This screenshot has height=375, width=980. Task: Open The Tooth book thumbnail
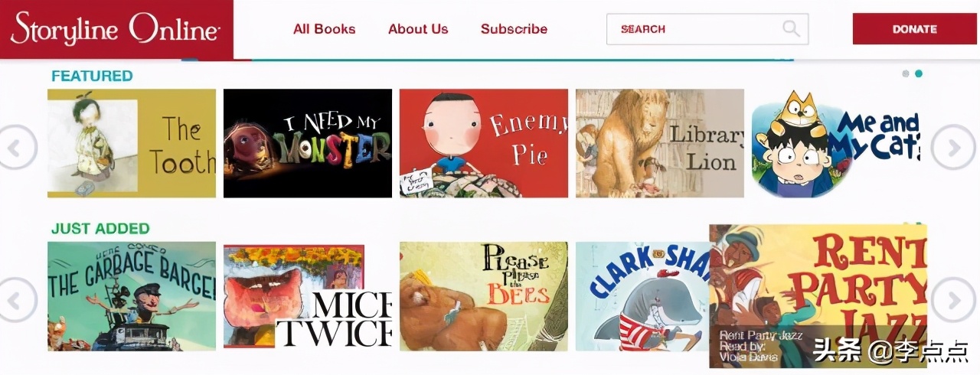coord(132,143)
